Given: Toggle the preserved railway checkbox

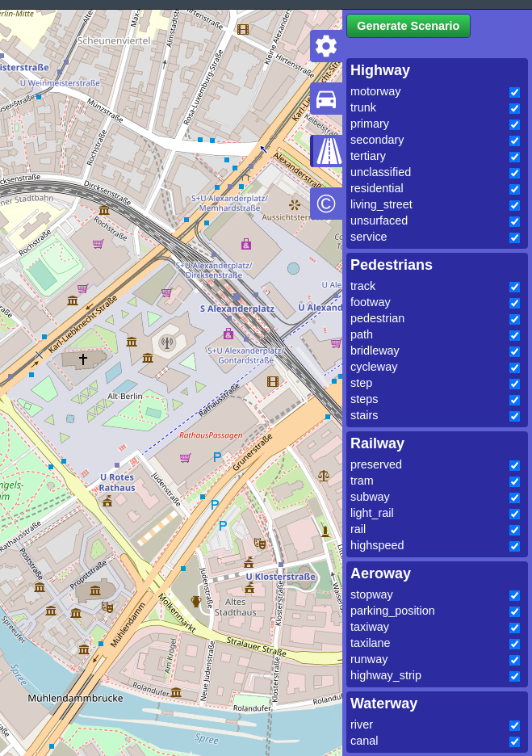Looking at the screenshot, I should [x=515, y=465].
